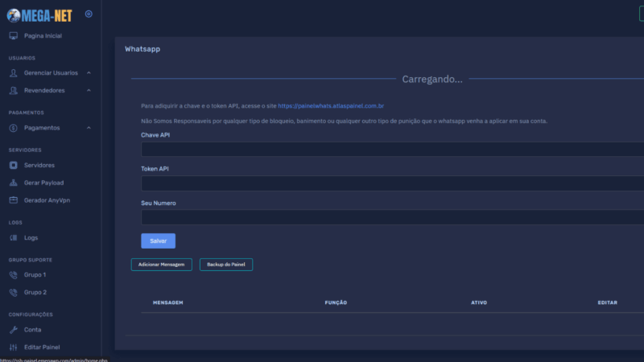Open Logs menu item
Image resolution: width=644 pixels, height=362 pixels.
click(31, 237)
